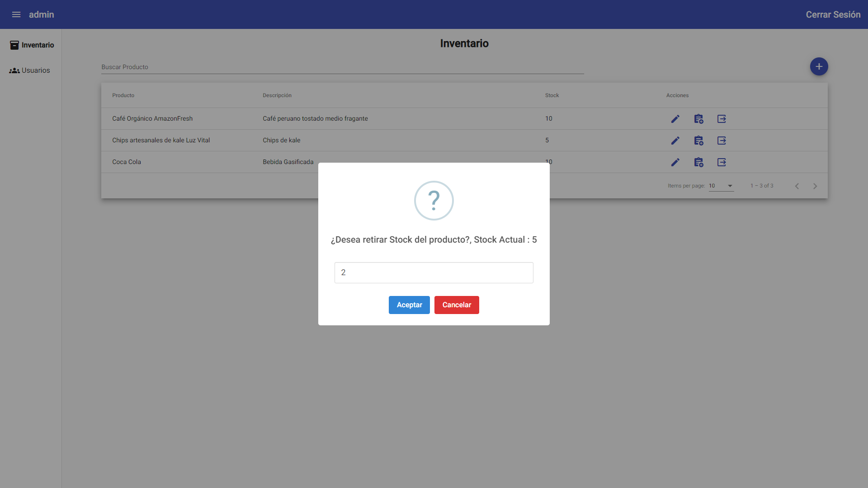Withdraw stock from Café Orgánico AmazonFresh icon
Image resolution: width=868 pixels, height=488 pixels.
(722, 119)
